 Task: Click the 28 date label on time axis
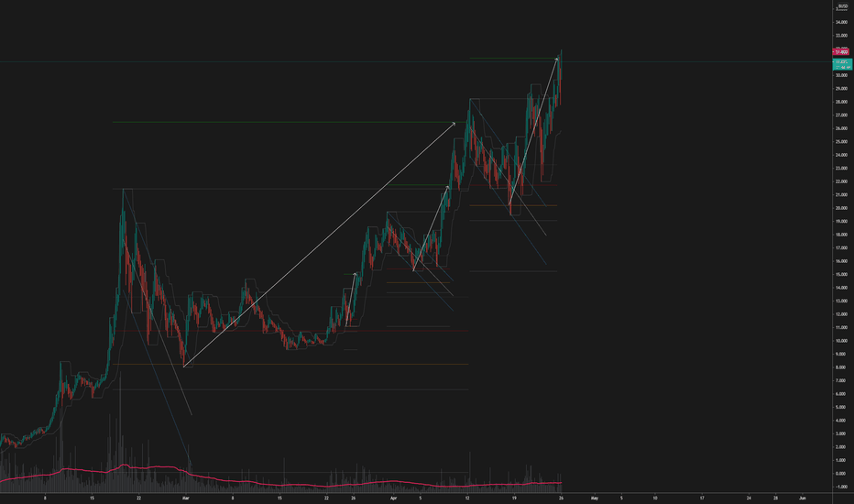click(x=775, y=498)
